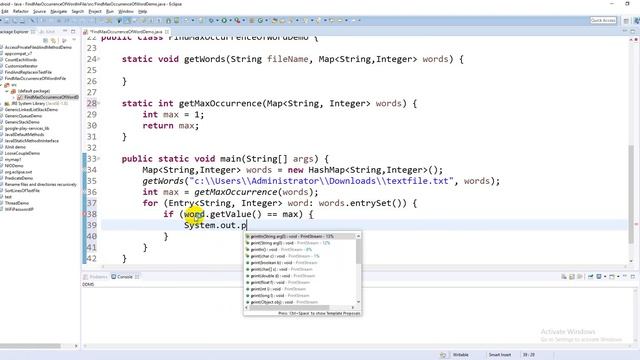Open Display Selected Console dropdown arrow
This screenshot has width=640, height=360.
605,276
